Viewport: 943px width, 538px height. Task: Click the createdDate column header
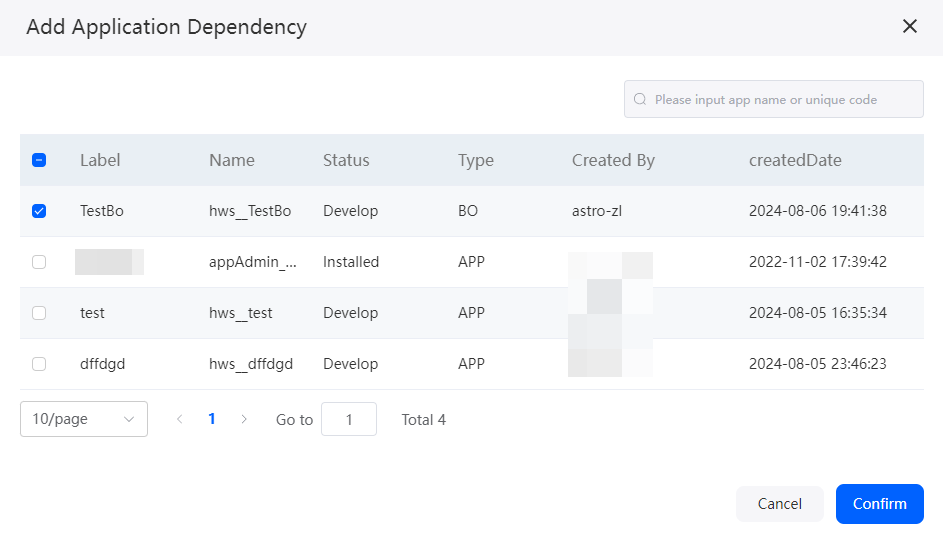click(x=795, y=160)
